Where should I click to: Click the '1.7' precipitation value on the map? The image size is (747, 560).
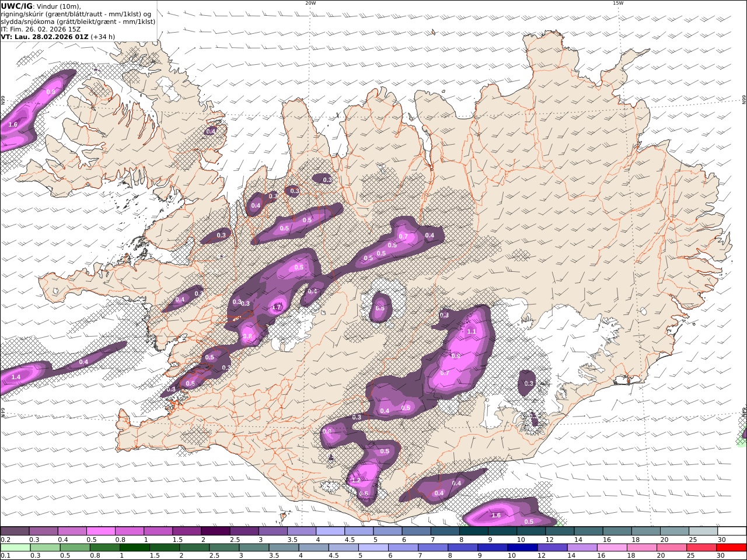coord(277,307)
